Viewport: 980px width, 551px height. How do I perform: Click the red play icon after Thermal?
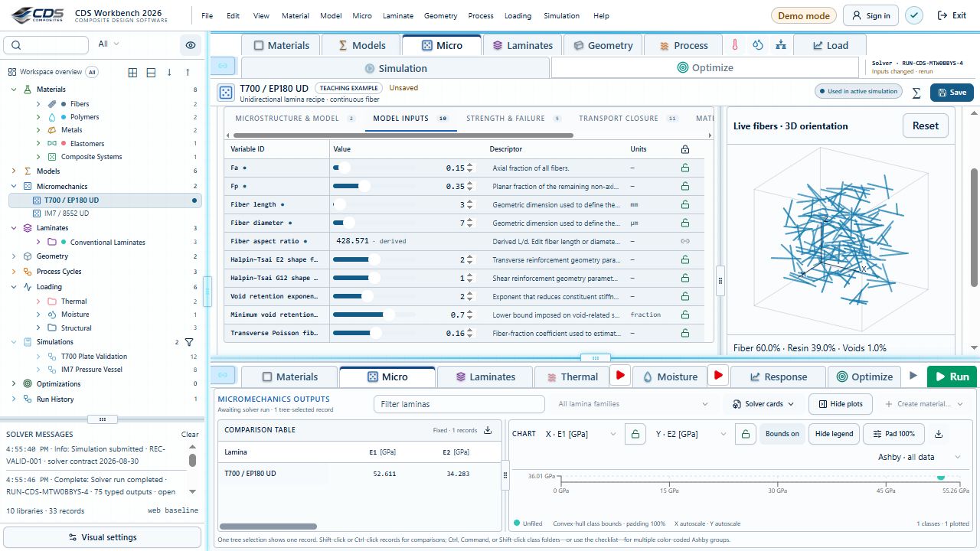(x=620, y=376)
